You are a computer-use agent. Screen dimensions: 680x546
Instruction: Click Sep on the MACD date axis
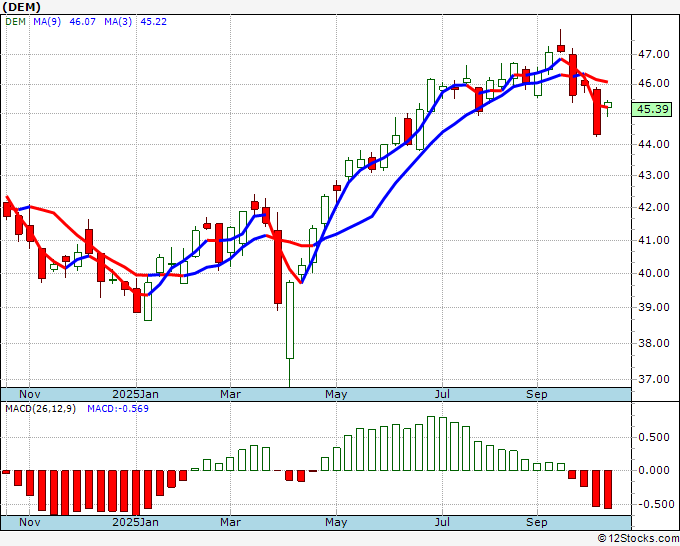coord(536,522)
